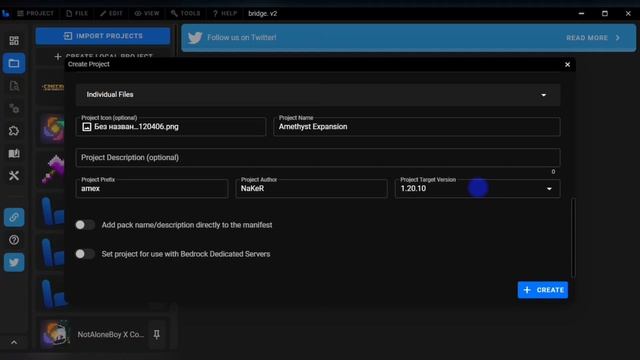Minimize the bridge. window
Viewport: 640px width, 360px height.
click(581, 13)
